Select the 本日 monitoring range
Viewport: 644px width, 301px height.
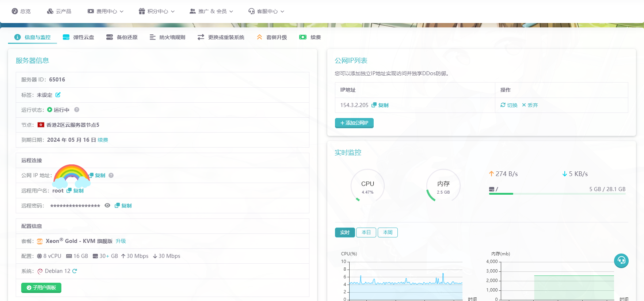pos(366,232)
